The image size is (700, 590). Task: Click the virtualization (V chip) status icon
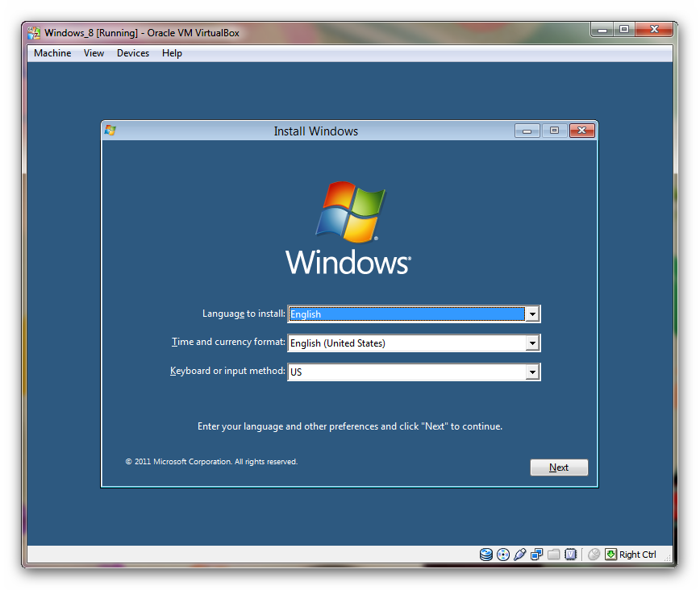571,555
